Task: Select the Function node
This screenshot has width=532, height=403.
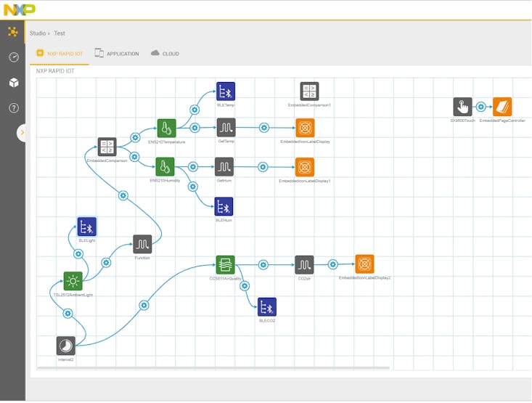Action: (x=142, y=244)
